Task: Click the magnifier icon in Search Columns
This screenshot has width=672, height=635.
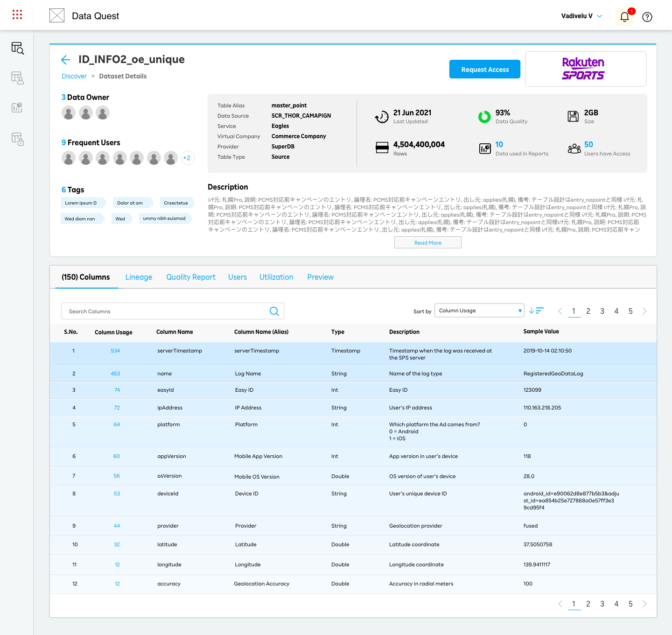Action: coord(274,311)
